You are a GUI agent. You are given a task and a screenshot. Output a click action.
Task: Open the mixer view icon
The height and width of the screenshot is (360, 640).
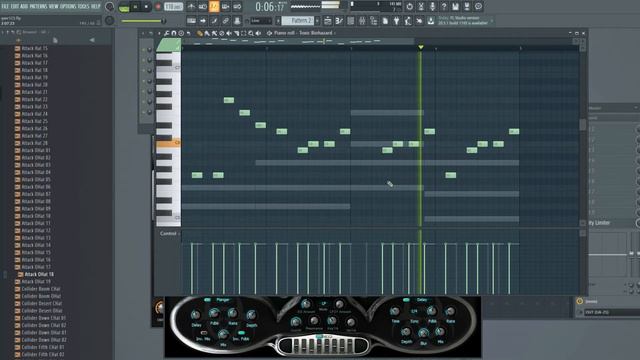362,20
